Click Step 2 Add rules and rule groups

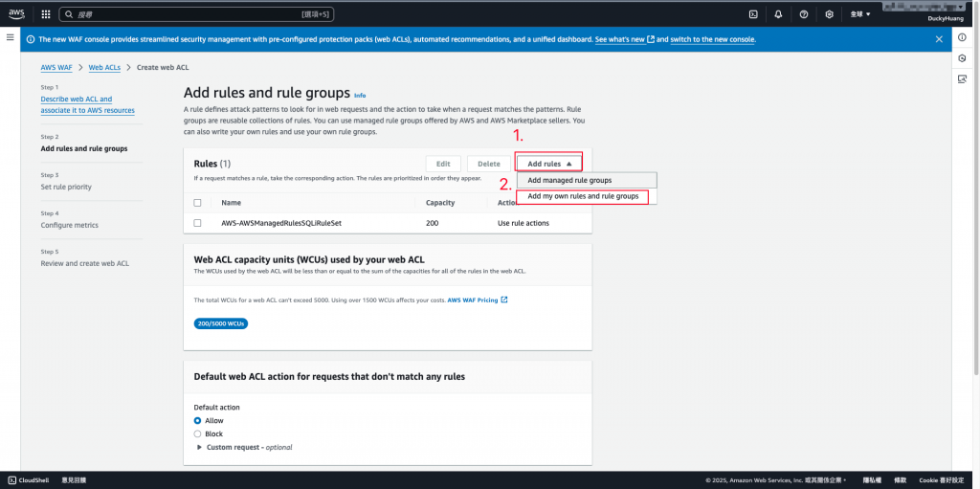tap(84, 149)
